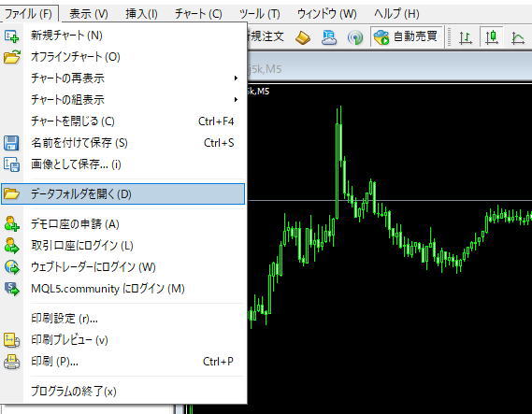Click the オフラインチャート folder icon
Screen dimensions: 532x414
12,57
